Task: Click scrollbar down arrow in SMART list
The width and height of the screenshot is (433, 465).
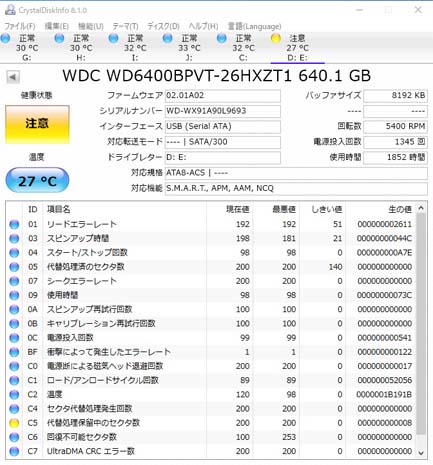Action: tap(421, 453)
